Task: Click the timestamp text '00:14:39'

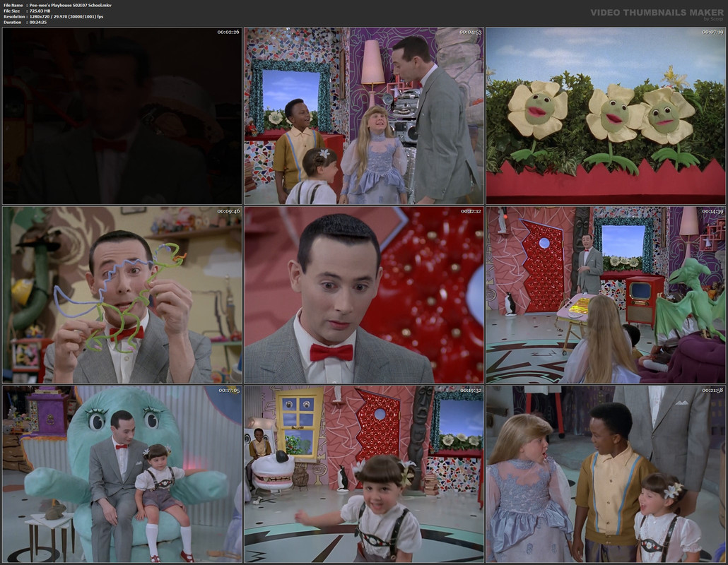Action: pos(712,211)
